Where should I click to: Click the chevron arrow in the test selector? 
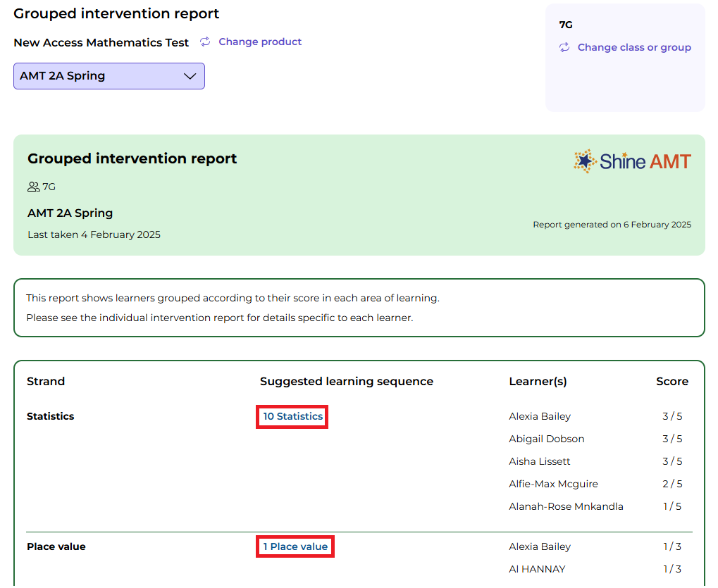tap(190, 76)
